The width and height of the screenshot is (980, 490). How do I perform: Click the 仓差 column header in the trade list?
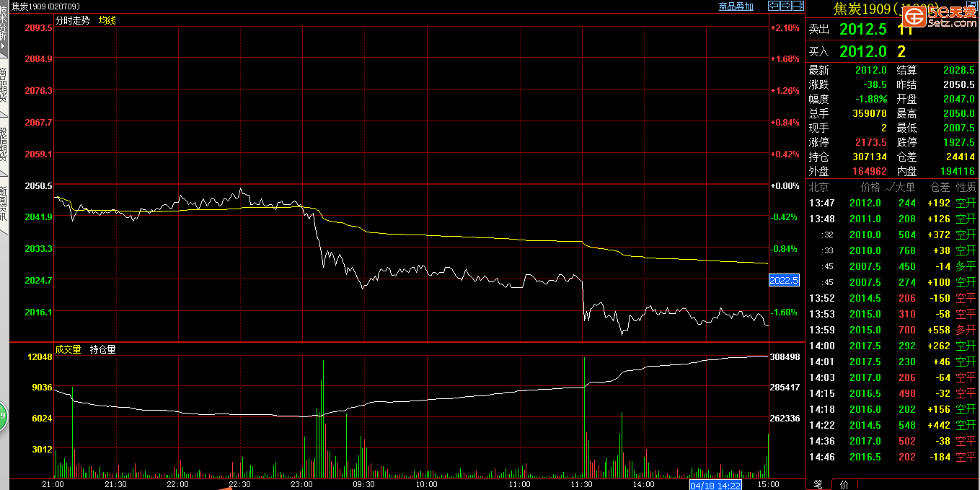(940, 187)
